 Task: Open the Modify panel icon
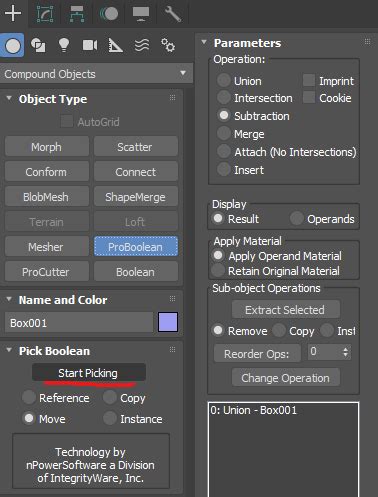[45, 14]
